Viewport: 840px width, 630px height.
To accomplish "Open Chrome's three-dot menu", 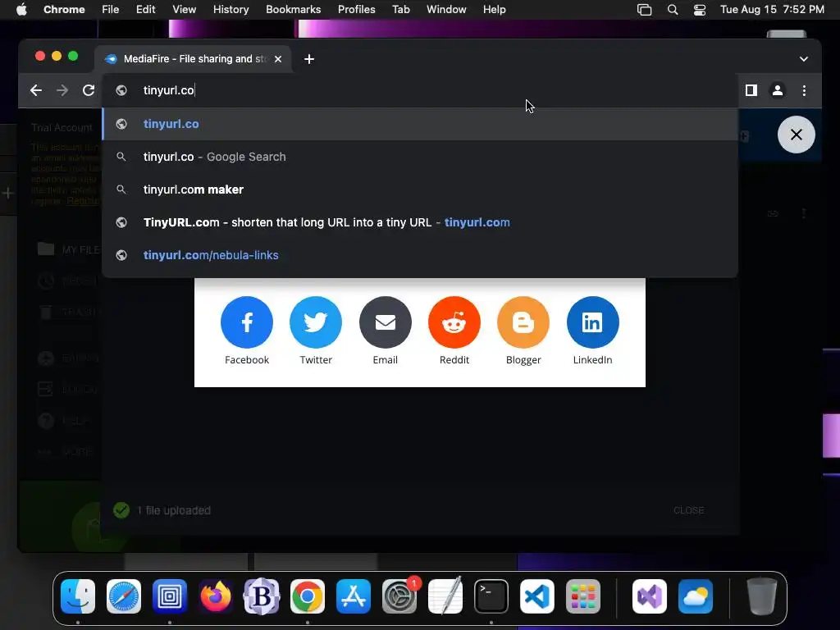I will tap(804, 90).
